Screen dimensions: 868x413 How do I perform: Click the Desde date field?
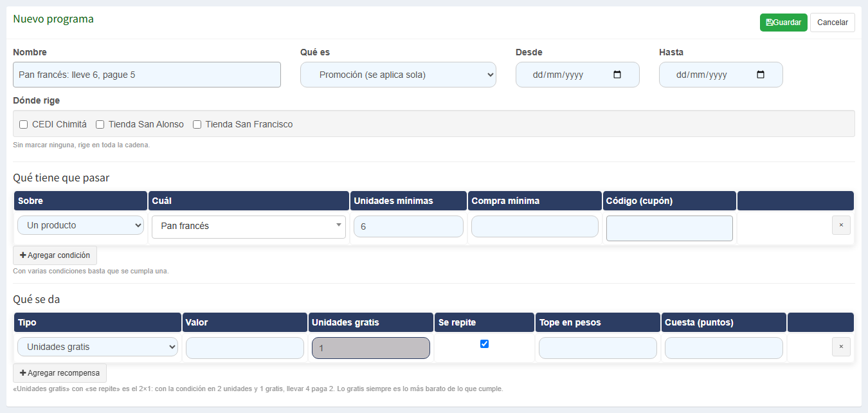tap(577, 75)
